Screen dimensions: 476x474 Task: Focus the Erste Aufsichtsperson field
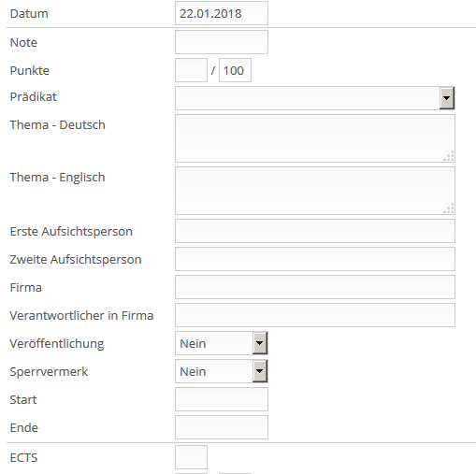[x=315, y=231]
